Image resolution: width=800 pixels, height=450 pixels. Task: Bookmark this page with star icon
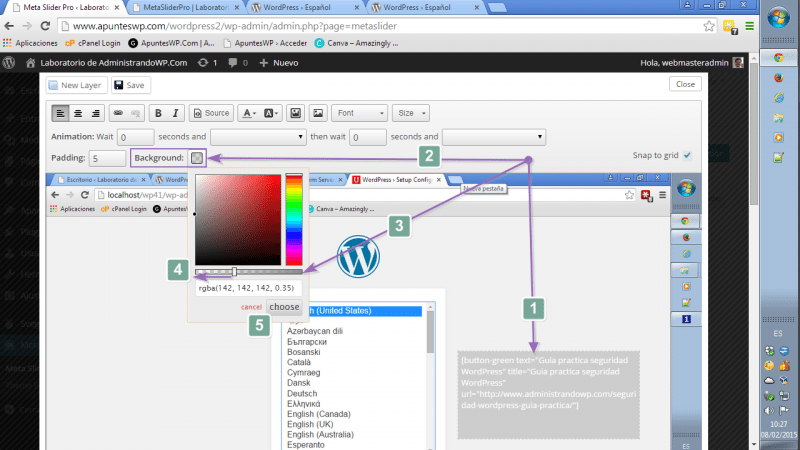click(709, 26)
